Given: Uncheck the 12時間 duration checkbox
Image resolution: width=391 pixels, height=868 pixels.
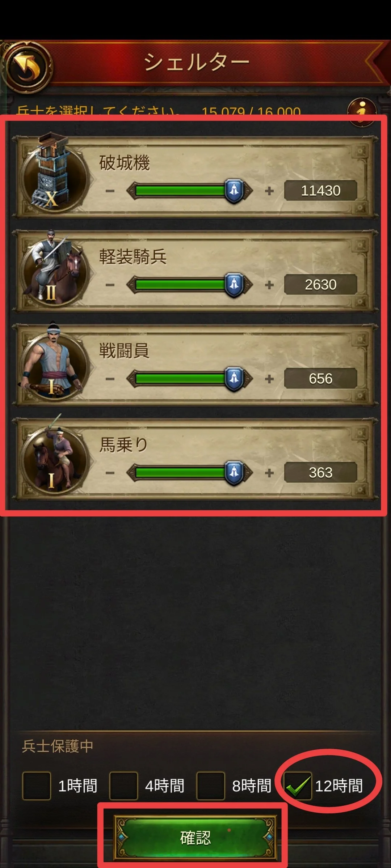Looking at the screenshot, I should [x=297, y=786].
